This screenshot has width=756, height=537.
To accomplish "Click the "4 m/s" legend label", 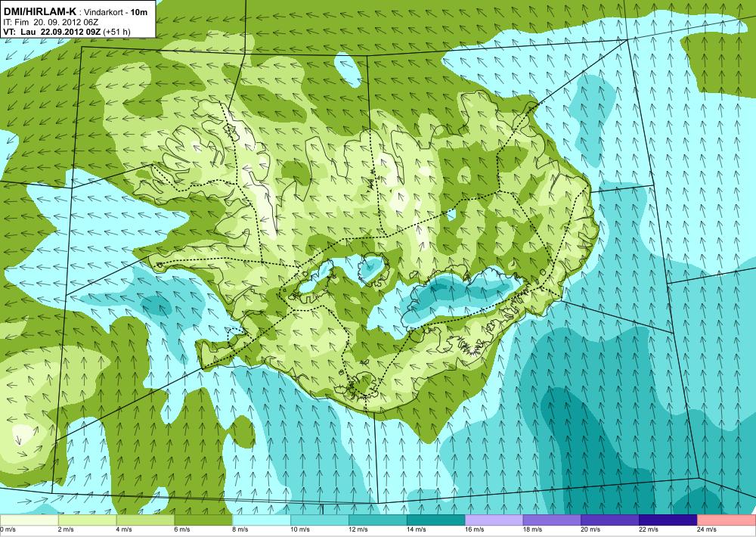I will (x=125, y=529).
